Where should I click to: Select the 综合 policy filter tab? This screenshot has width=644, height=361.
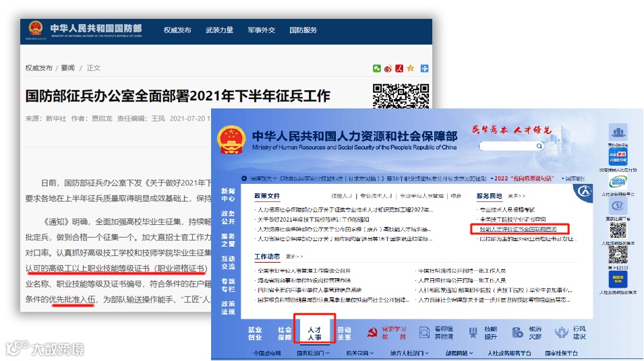[x=456, y=196]
